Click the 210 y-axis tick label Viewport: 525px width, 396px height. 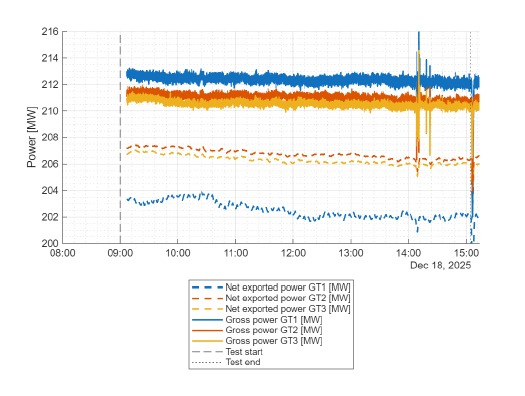coord(50,111)
